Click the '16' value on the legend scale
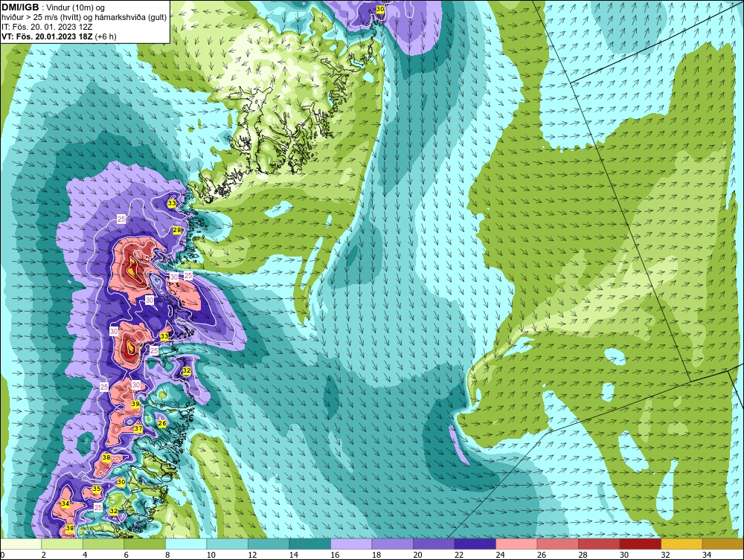 335,555
